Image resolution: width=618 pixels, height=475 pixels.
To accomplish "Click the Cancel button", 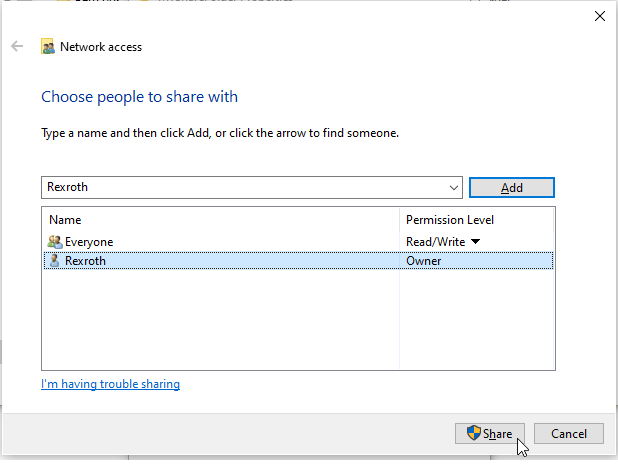I will 568,434.
